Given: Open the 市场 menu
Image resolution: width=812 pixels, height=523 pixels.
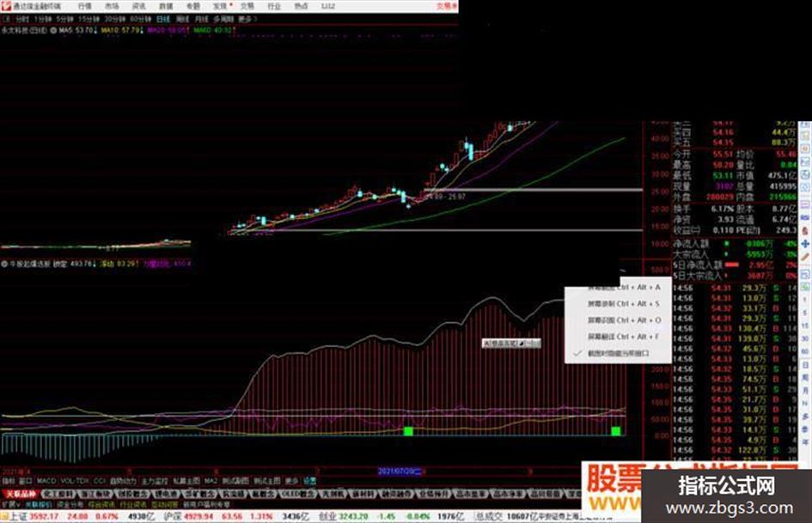Looking at the screenshot, I should point(112,6).
